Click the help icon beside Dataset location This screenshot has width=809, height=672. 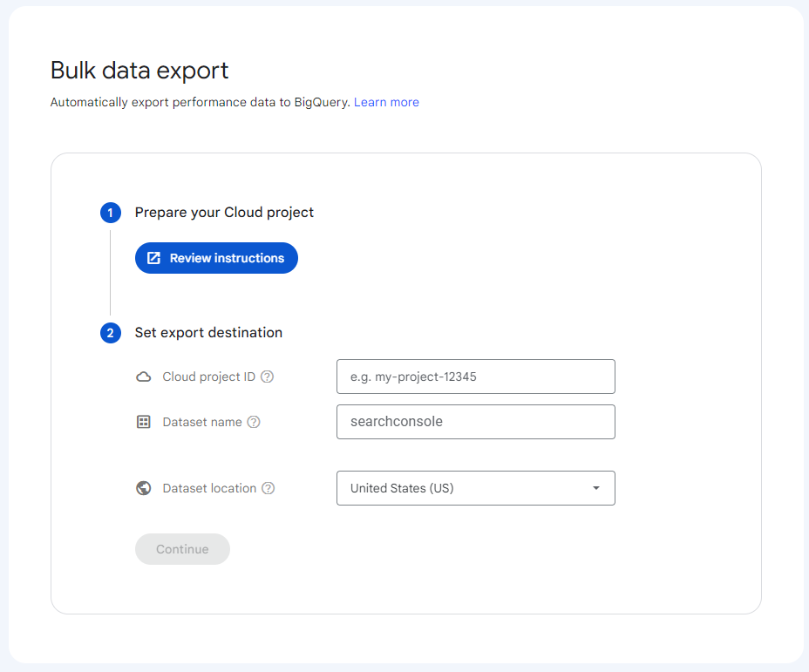point(269,489)
